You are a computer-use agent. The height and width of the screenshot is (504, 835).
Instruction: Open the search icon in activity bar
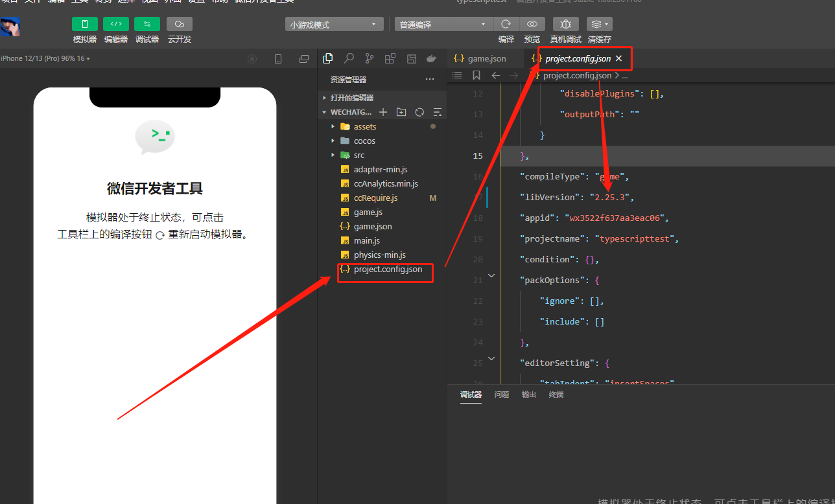click(x=349, y=58)
